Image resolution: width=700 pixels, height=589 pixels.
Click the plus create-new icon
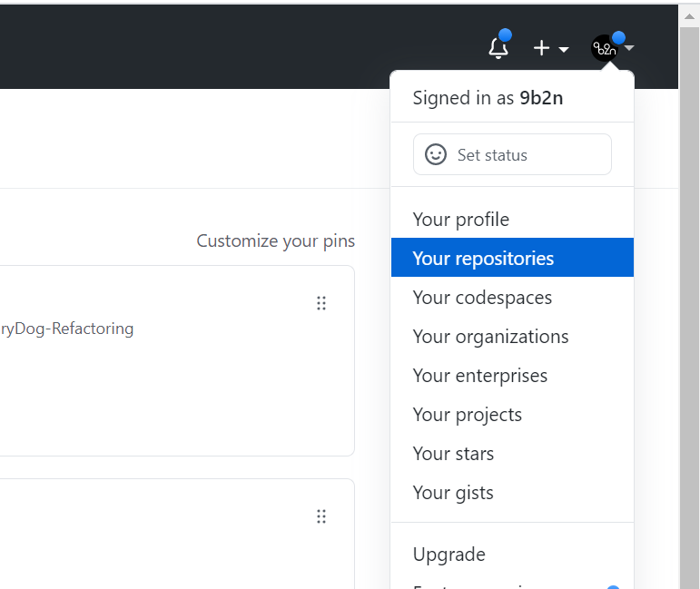[541, 48]
